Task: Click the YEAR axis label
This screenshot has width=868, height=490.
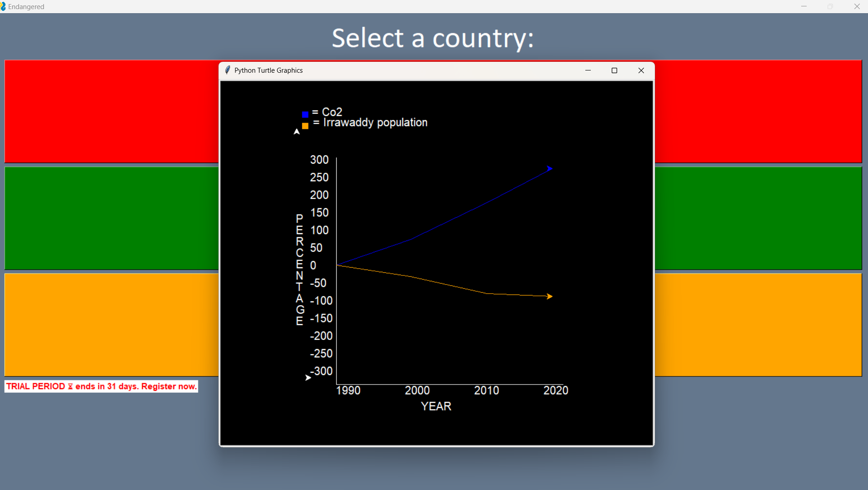Action: pyautogui.click(x=435, y=406)
